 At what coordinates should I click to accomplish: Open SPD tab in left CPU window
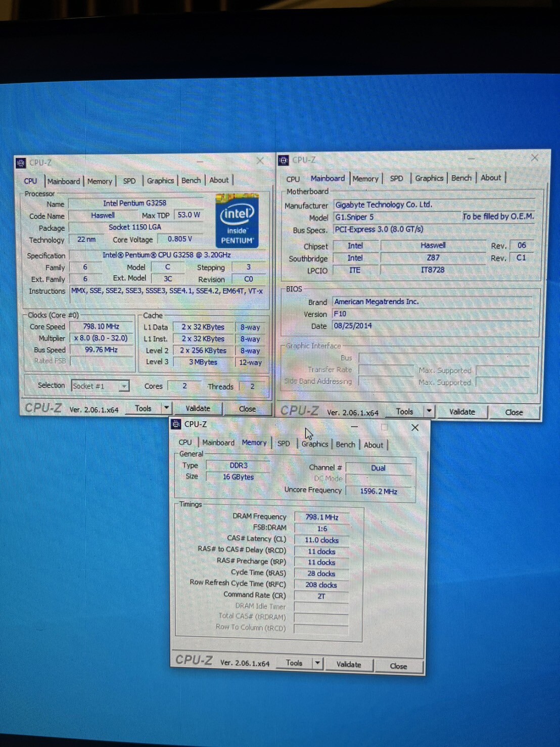[x=129, y=181]
